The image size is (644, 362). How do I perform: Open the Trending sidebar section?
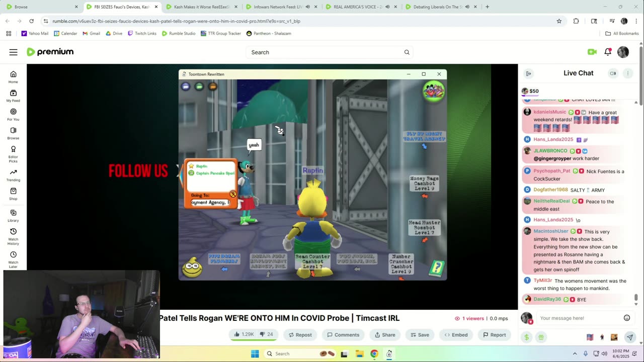click(13, 175)
